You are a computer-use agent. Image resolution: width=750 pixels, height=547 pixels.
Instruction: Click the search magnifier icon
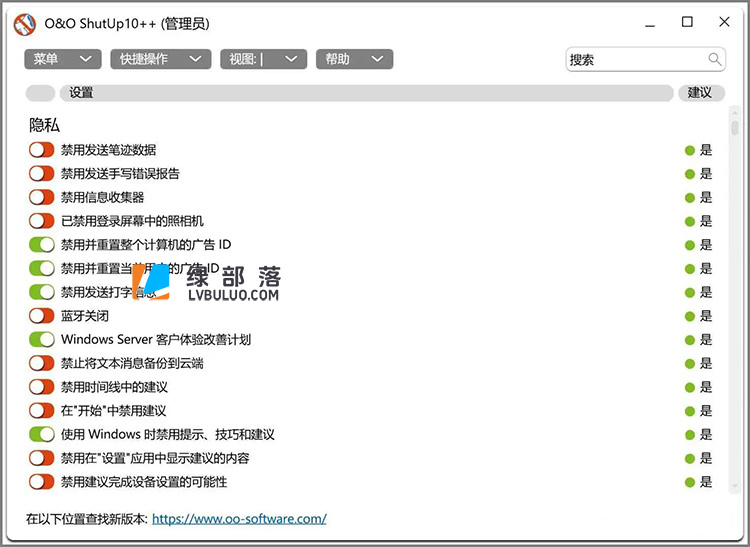tap(715, 59)
